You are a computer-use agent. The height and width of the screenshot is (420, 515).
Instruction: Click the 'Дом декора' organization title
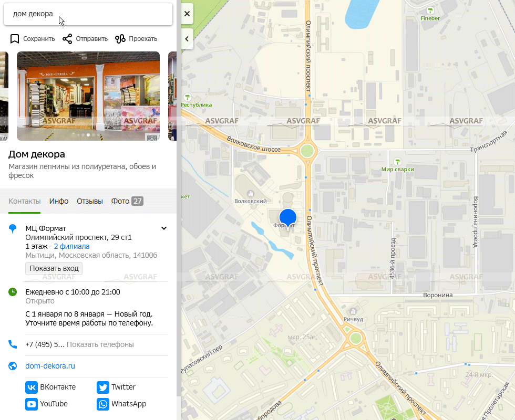[37, 154]
